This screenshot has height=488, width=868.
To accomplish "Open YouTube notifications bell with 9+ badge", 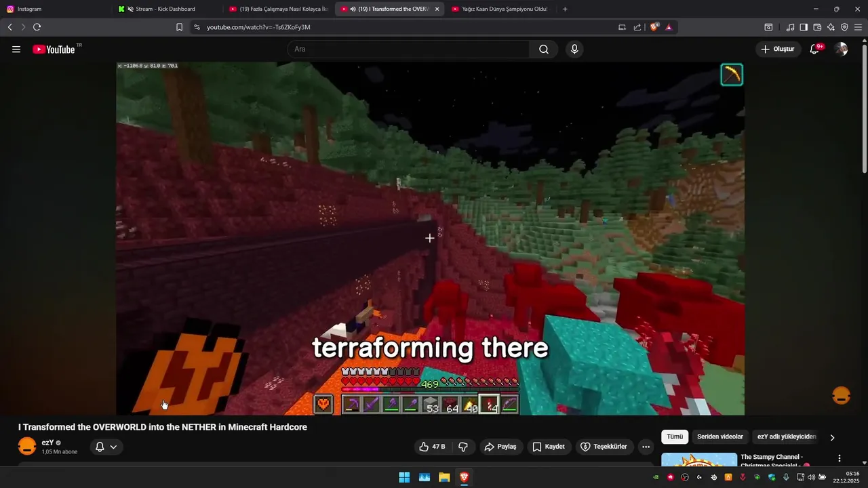I will coord(815,49).
